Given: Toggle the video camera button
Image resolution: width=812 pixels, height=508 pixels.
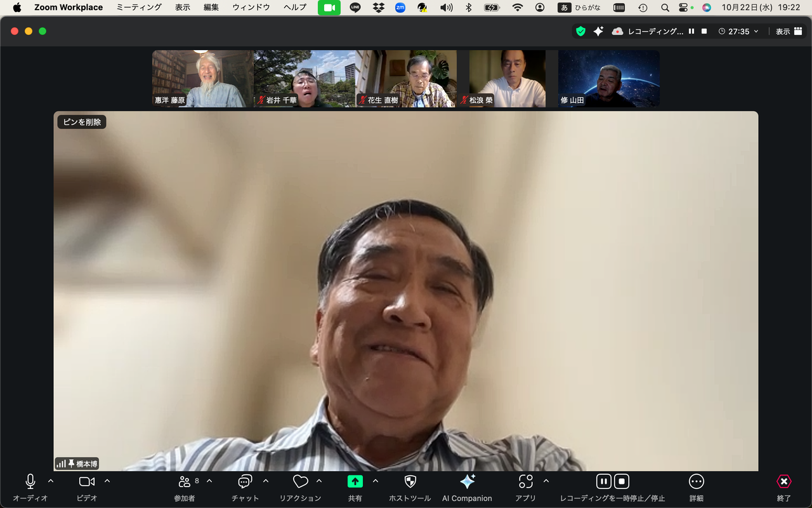Looking at the screenshot, I should tap(87, 487).
